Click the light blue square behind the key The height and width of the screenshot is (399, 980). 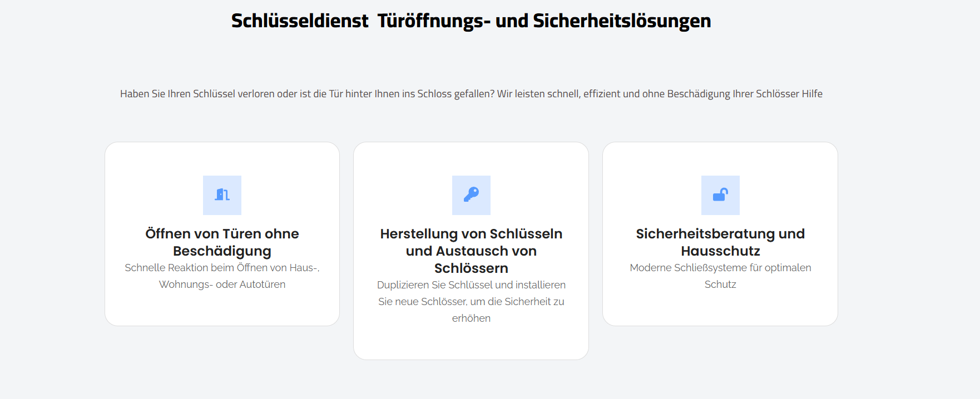click(471, 195)
